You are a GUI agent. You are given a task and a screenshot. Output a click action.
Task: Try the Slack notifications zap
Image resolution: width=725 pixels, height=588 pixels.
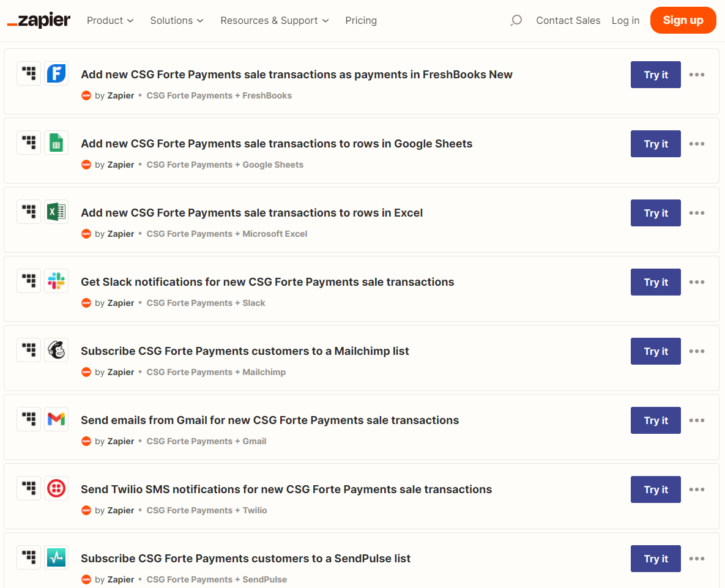[x=656, y=282]
